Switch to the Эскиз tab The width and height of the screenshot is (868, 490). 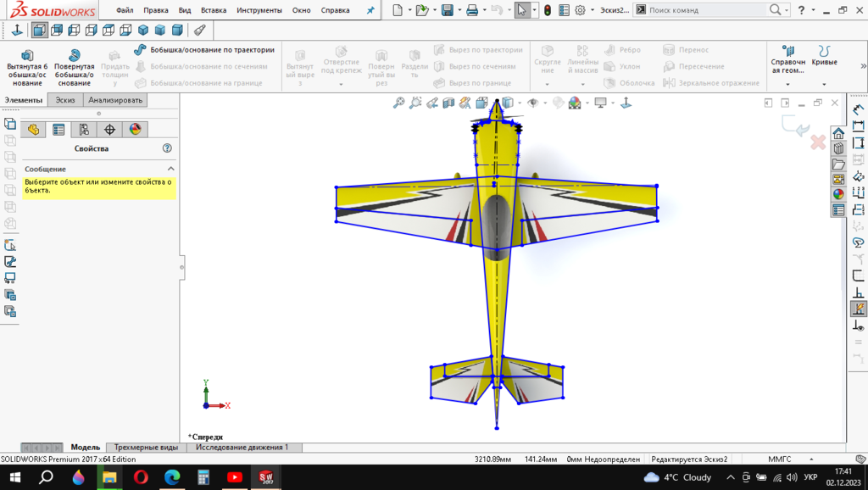tap(65, 100)
